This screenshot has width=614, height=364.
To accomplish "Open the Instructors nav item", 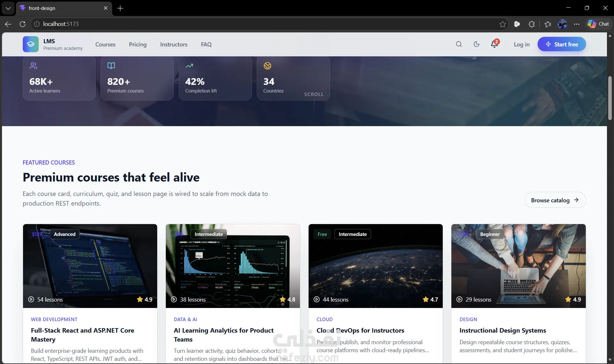I will (174, 44).
